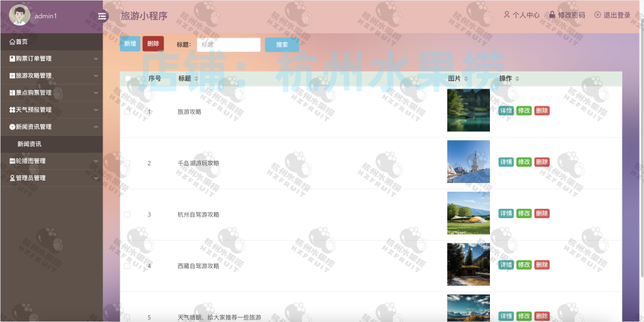The image size is (644, 322).
Task: Click 删除 for 旅游攻略 row
Action: (541, 111)
